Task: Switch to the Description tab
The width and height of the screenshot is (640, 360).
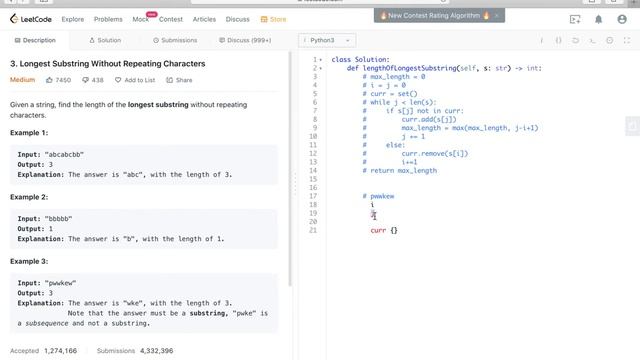Action: click(35, 40)
